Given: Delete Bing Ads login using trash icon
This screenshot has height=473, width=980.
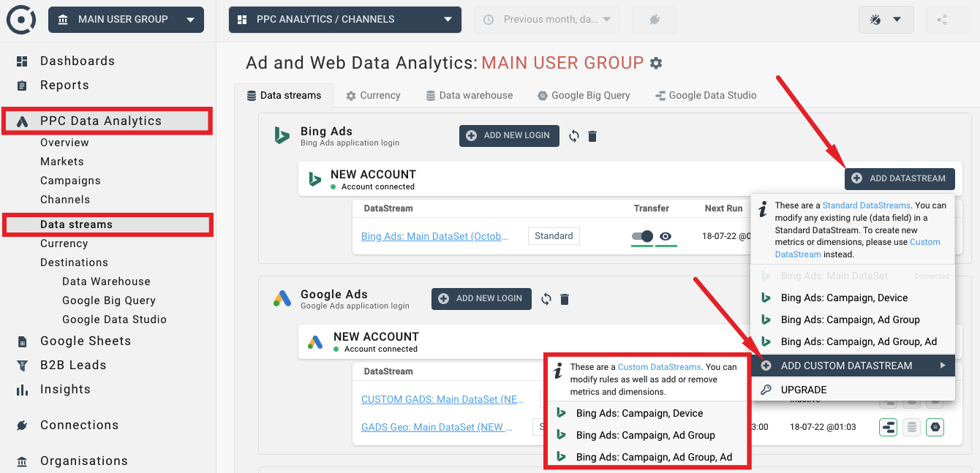Looking at the screenshot, I should 592,136.
